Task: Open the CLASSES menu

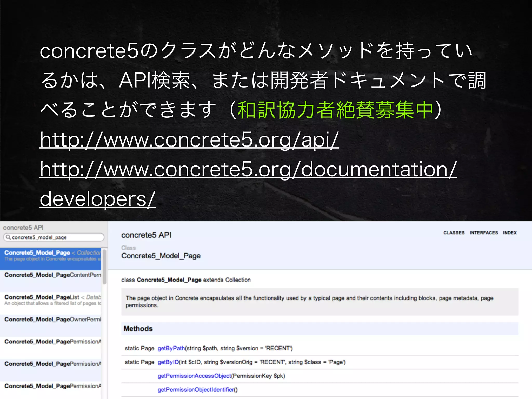Action: point(454,233)
